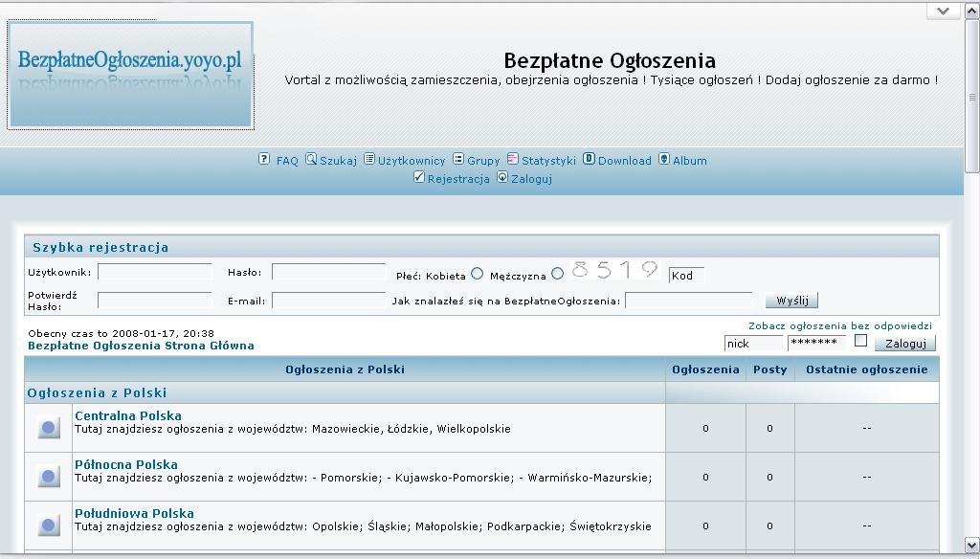Click the Zaloguj menu icon
This screenshot has height=559, width=980.
(x=502, y=177)
